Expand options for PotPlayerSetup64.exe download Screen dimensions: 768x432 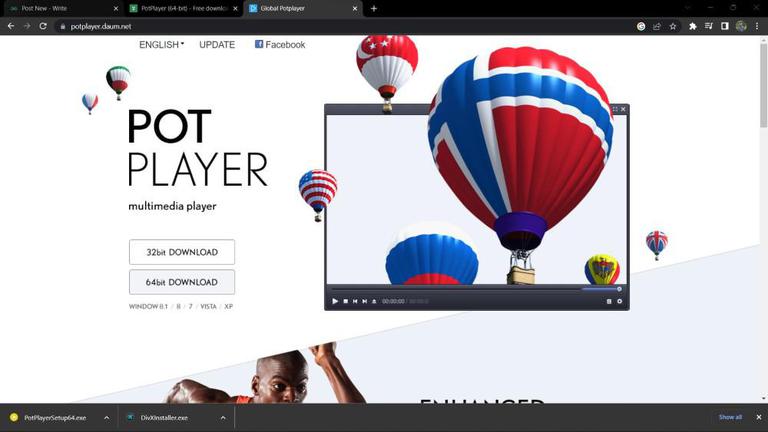point(107,418)
